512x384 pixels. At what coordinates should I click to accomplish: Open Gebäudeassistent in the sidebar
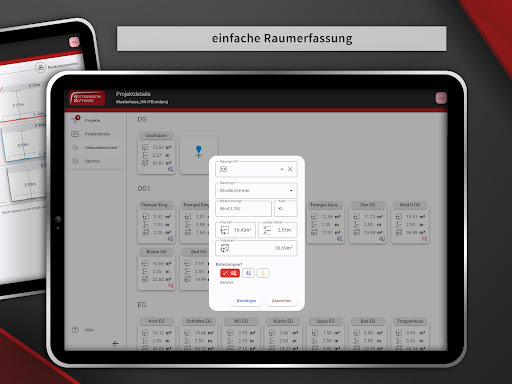point(101,148)
